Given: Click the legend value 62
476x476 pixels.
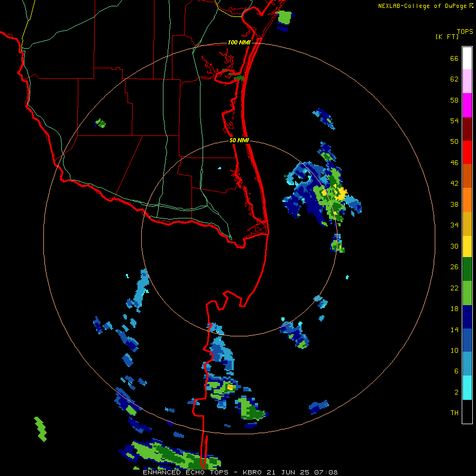Looking at the screenshot, I should 454,79.
